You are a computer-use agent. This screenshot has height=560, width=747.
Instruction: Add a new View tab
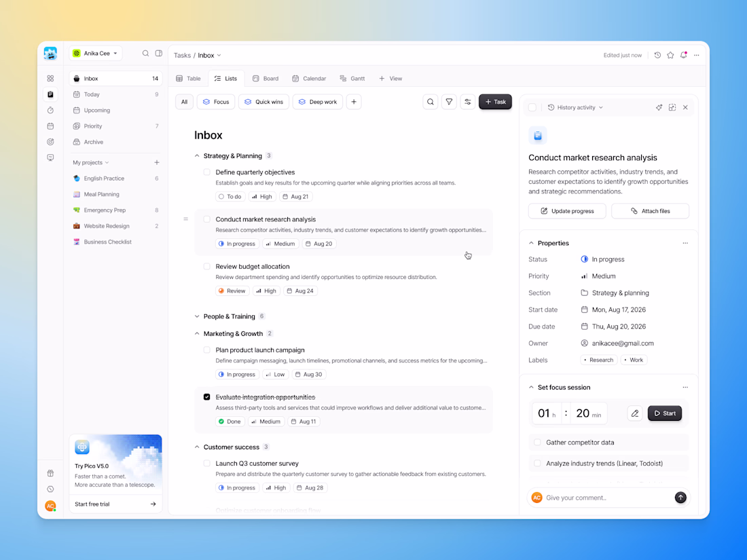[x=390, y=79]
